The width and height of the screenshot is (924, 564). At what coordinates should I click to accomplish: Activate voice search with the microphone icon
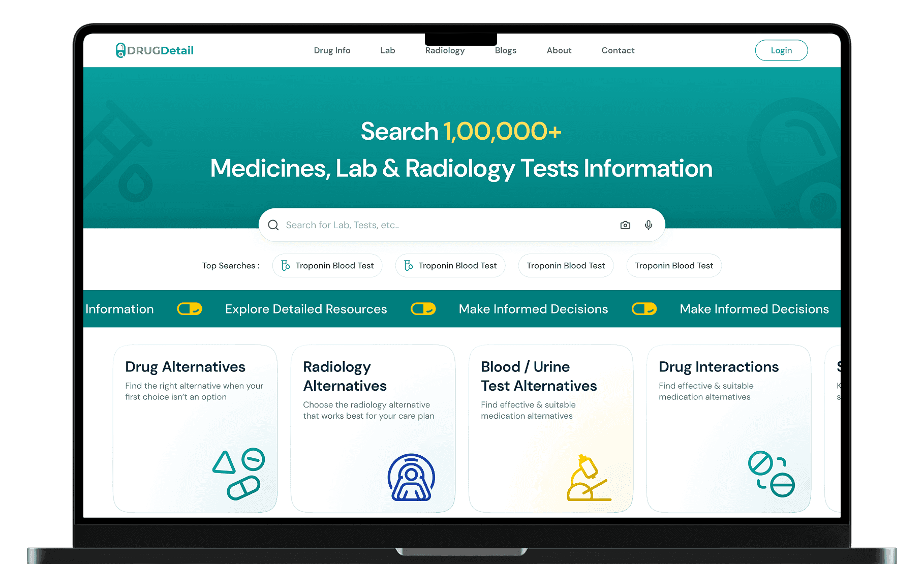tap(648, 225)
